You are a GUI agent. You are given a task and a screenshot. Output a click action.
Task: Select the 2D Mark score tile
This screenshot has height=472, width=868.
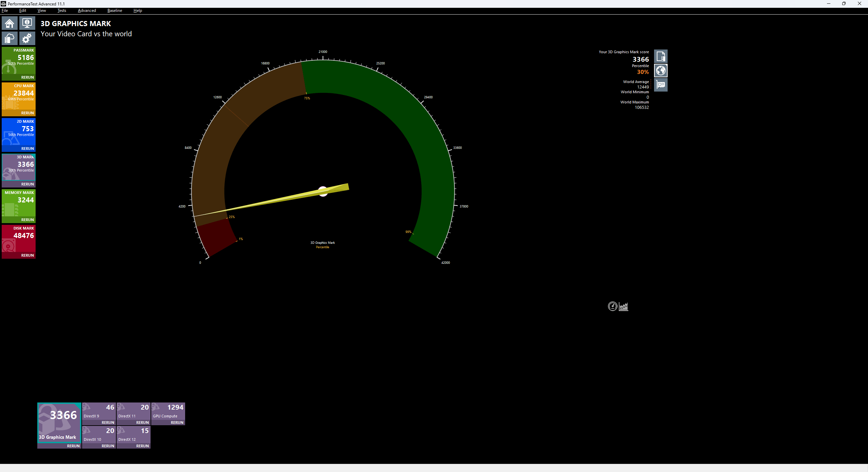(19, 131)
